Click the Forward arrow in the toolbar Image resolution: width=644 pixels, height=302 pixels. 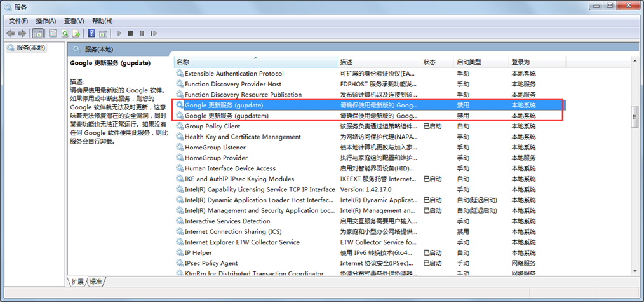(x=22, y=33)
